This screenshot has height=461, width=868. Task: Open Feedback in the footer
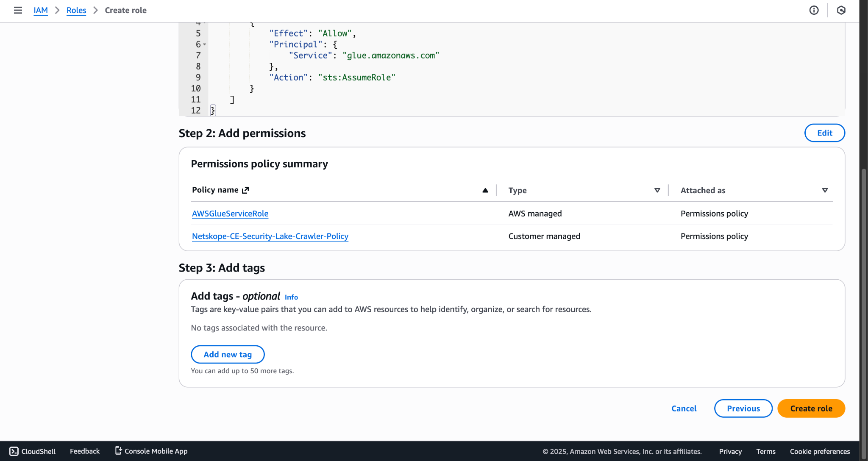coord(85,451)
